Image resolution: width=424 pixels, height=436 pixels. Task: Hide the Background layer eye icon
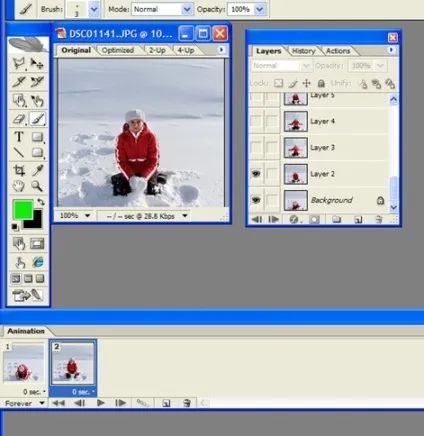[256, 200]
